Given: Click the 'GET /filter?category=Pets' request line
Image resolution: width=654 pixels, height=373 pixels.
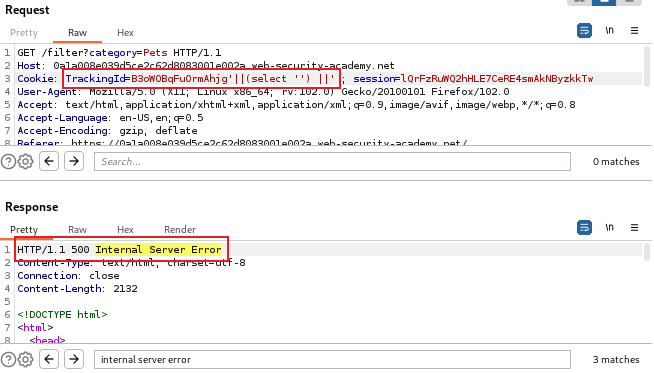Looking at the screenshot, I should [119, 53].
